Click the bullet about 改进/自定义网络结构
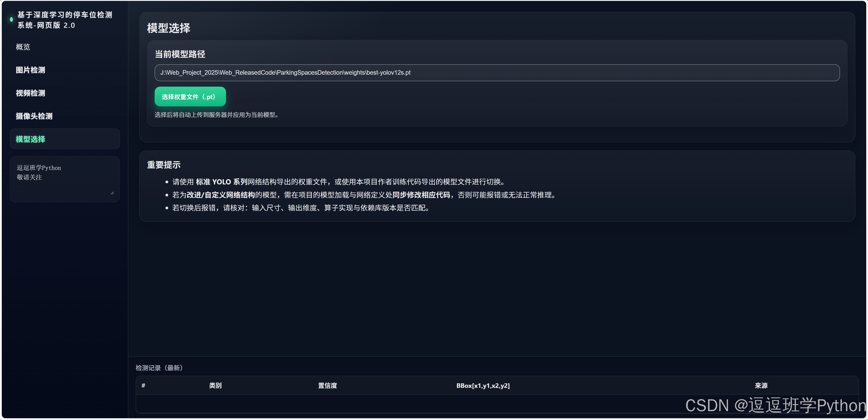This screenshot has width=868, height=420. tap(364, 195)
